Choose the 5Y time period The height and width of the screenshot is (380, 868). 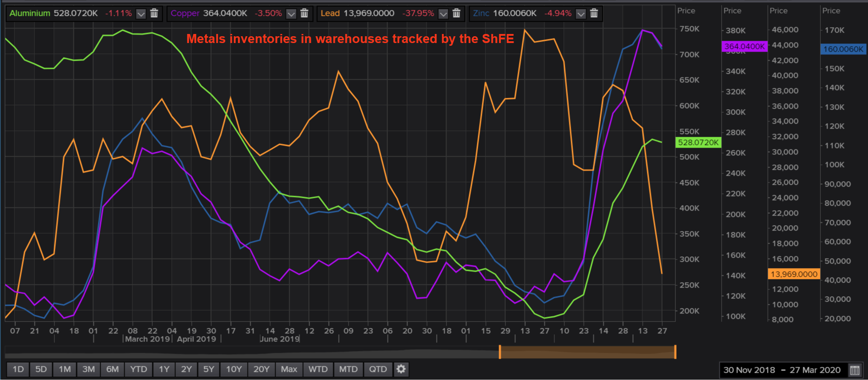(209, 369)
